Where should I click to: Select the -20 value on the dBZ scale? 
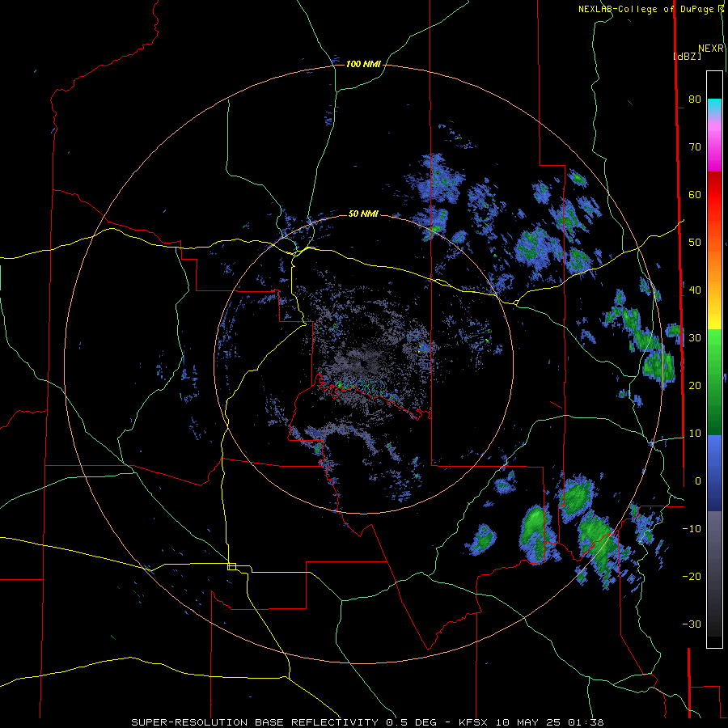tap(692, 576)
